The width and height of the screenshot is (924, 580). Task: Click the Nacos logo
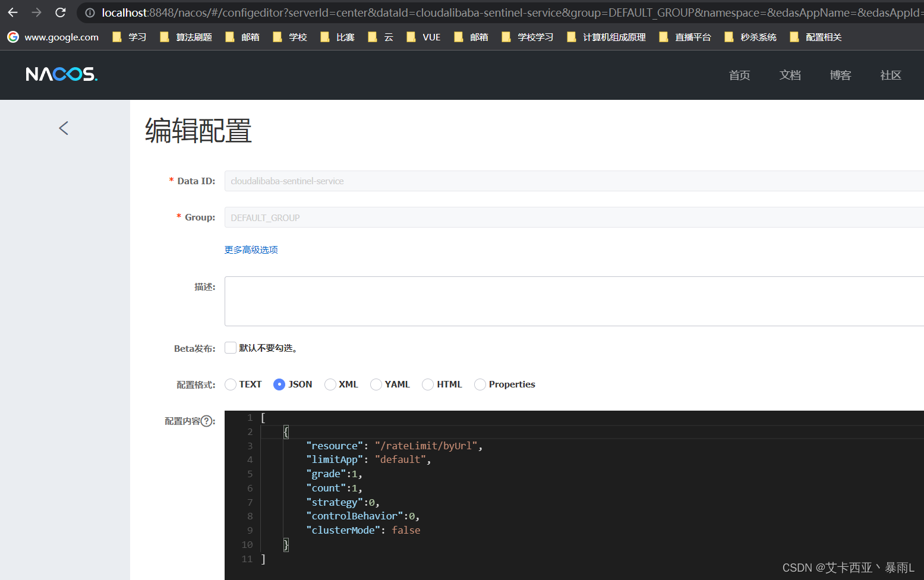pos(62,74)
